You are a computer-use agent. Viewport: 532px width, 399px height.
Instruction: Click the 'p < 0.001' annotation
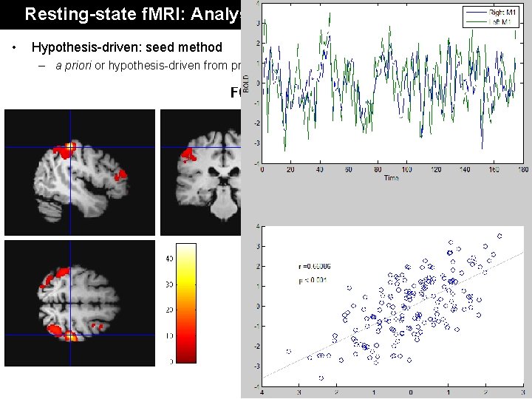(313, 281)
